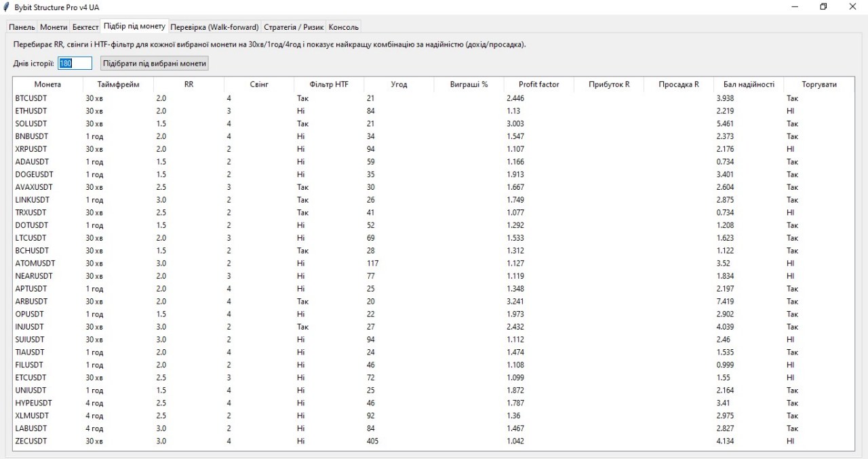Select the XLMUSDT row

coord(433,416)
